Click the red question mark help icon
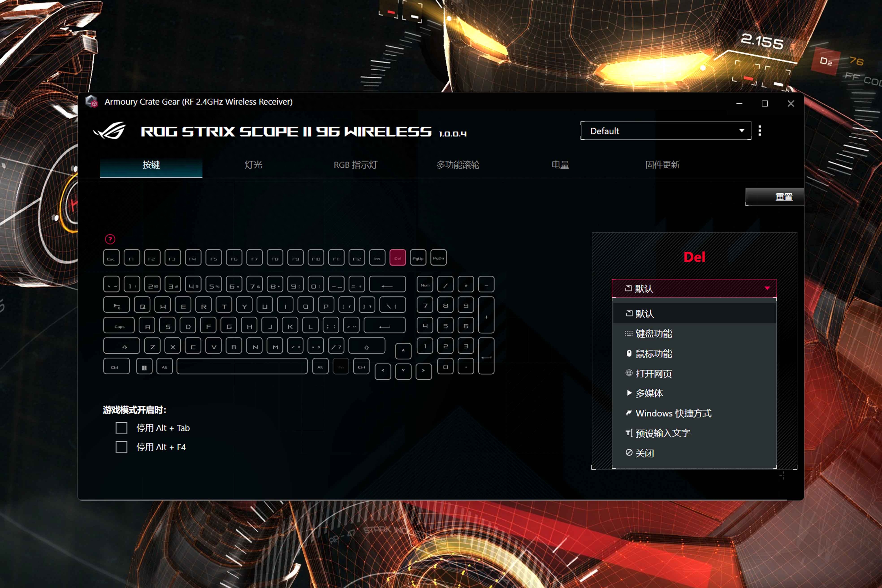 tap(110, 239)
